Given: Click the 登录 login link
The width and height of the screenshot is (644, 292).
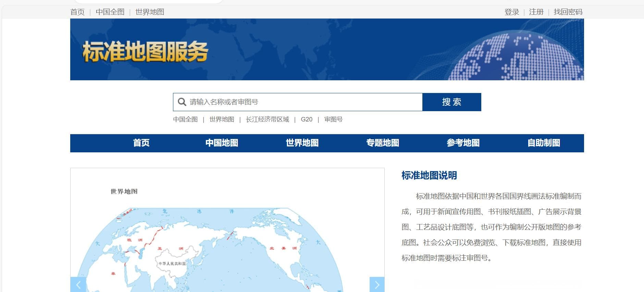Looking at the screenshot, I should coord(512,12).
